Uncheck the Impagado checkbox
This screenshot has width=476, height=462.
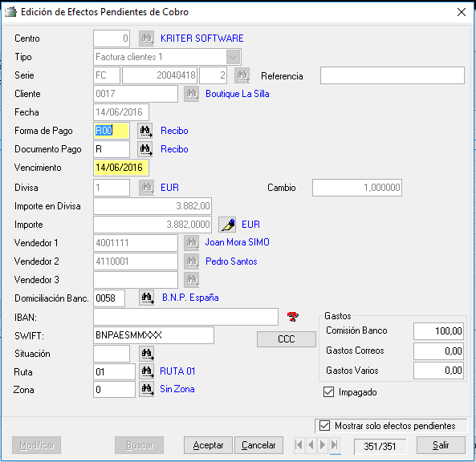329,391
